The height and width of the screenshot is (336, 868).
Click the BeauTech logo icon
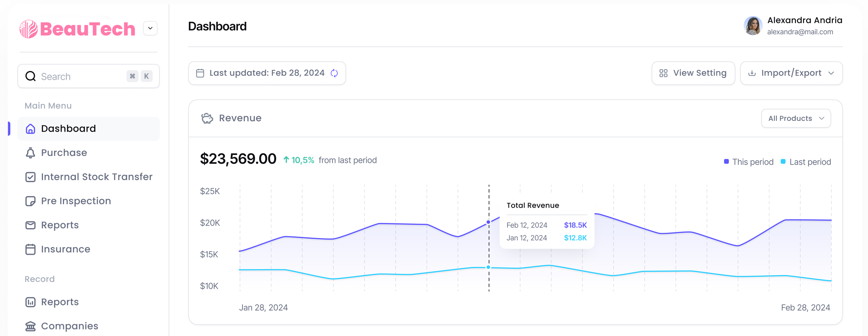28,29
